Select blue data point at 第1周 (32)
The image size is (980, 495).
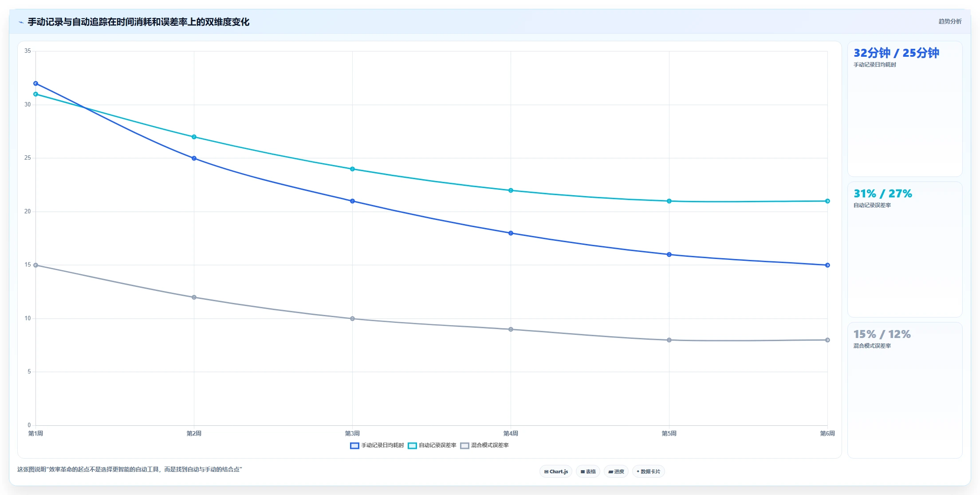(x=36, y=83)
